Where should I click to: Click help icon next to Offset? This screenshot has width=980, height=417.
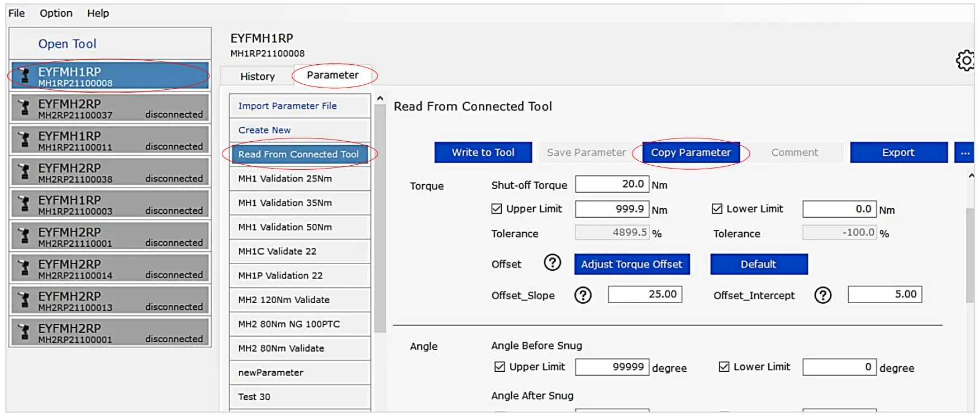pyautogui.click(x=552, y=262)
